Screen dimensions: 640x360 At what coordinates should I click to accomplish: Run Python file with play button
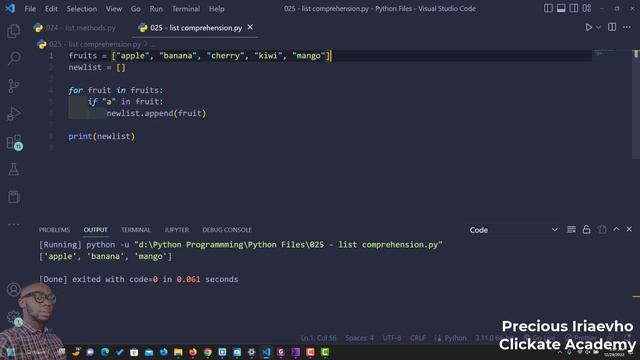point(589,27)
